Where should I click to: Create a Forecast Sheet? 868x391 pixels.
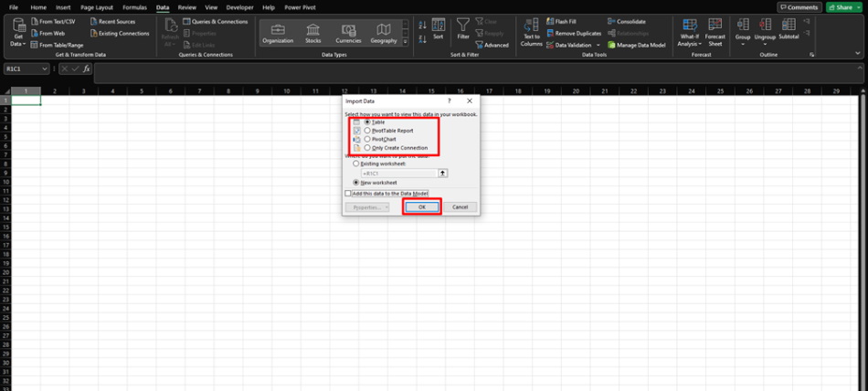point(715,32)
